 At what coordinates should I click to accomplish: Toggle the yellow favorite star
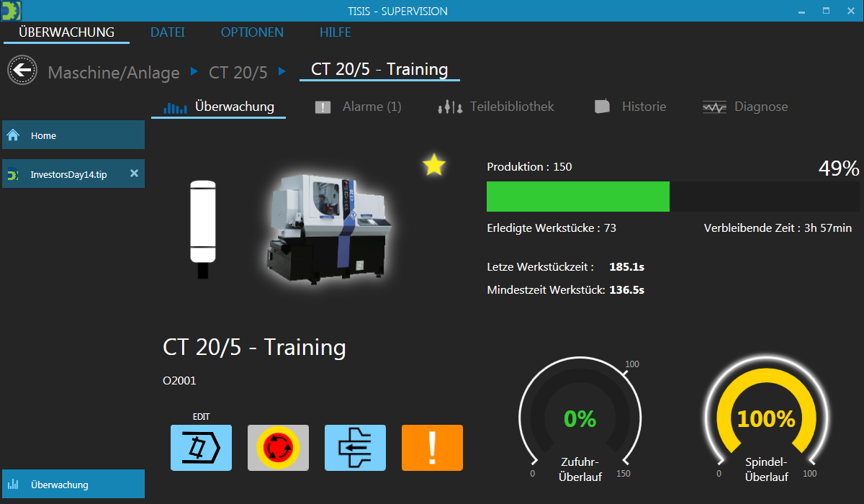pyautogui.click(x=434, y=166)
